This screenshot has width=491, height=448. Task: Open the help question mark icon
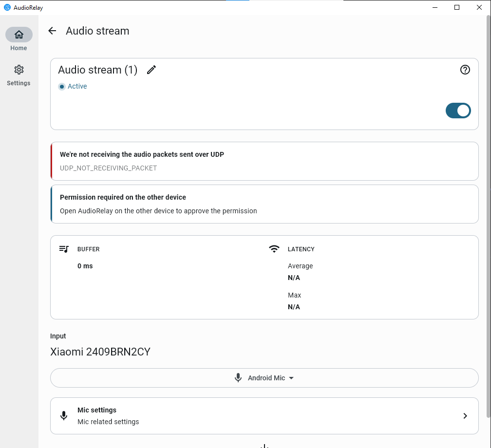pyautogui.click(x=465, y=70)
